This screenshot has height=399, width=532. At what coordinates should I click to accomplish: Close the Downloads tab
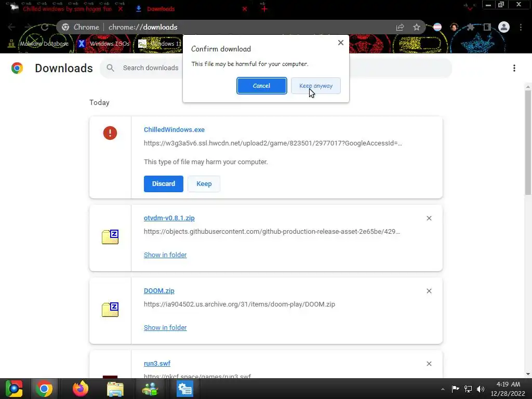pos(245,9)
